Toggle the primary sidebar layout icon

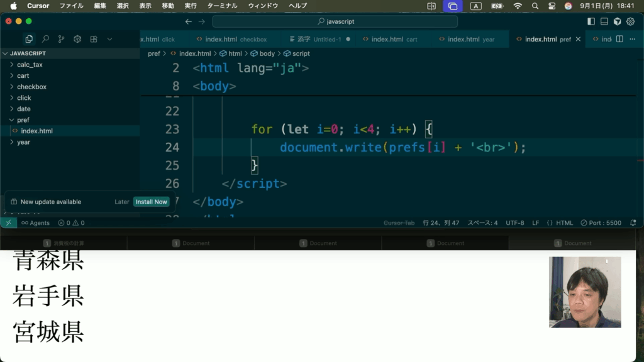(x=591, y=21)
